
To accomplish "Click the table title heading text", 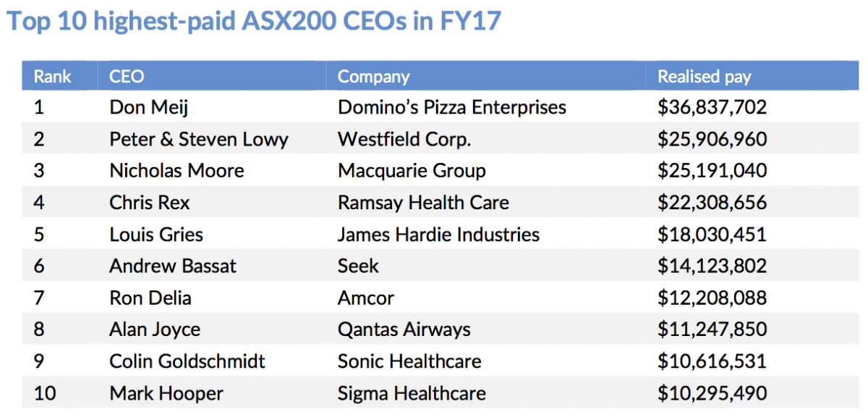I will click(x=253, y=20).
